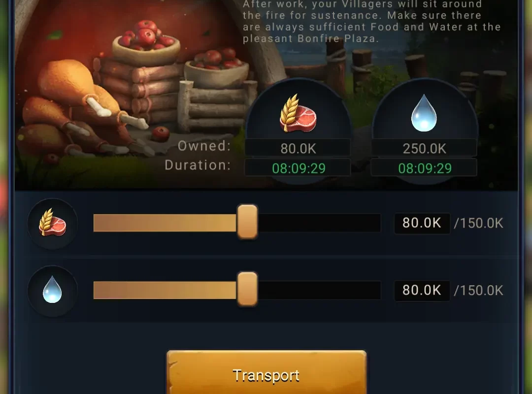532x394 pixels.
Task: Click the food amount field showing 80.0K
Action: pos(422,223)
